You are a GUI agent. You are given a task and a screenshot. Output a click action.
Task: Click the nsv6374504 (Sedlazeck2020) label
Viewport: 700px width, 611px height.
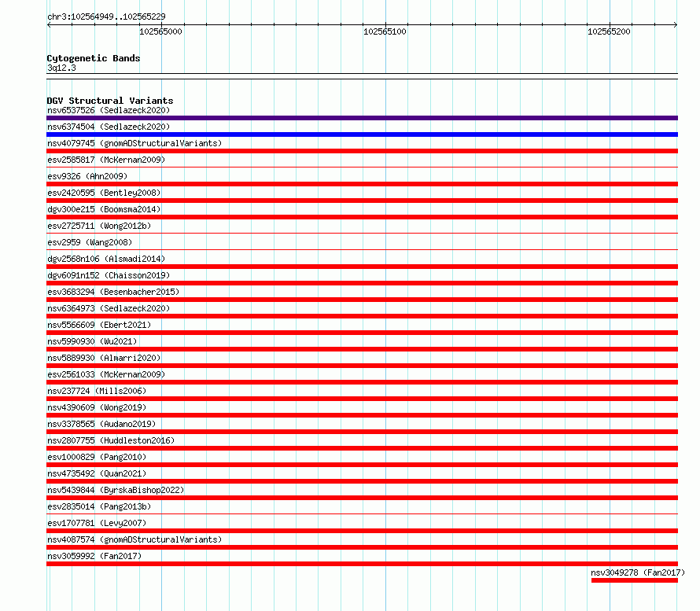pyautogui.click(x=109, y=127)
